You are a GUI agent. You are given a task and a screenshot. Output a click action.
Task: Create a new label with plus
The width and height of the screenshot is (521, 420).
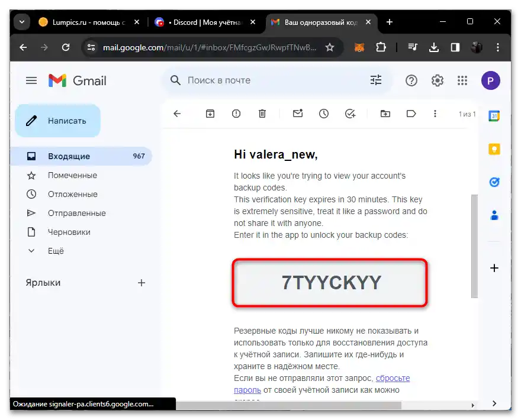pos(141,283)
